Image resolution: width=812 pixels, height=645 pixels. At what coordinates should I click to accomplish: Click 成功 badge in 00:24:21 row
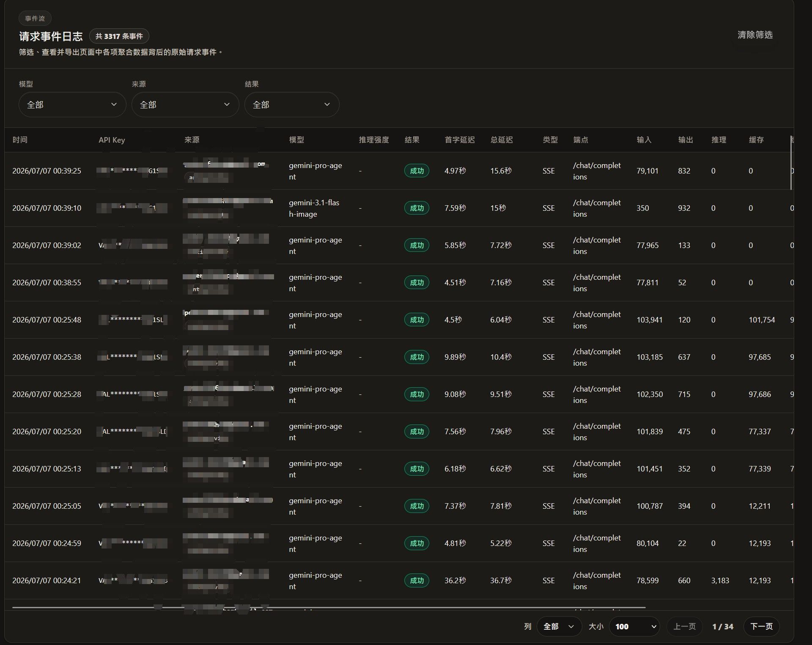point(417,581)
